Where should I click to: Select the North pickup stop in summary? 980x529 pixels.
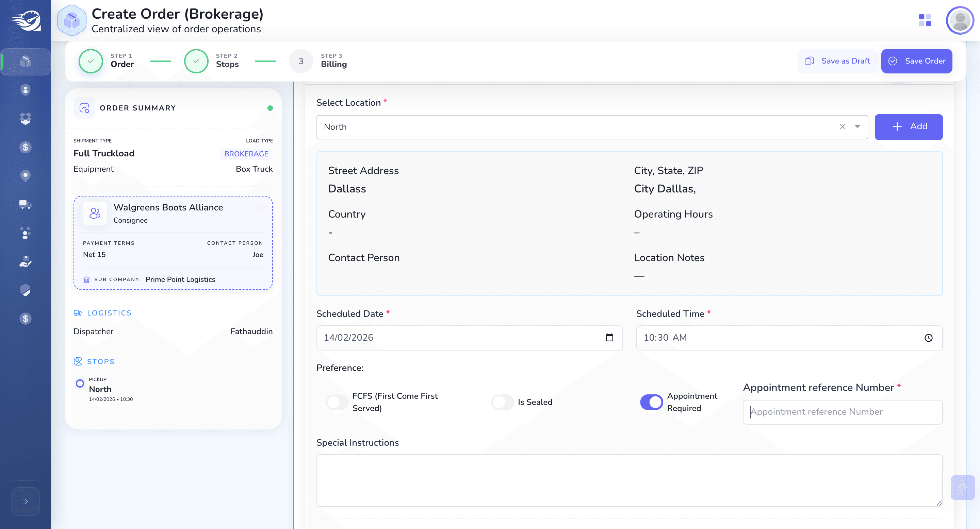click(x=100, y=389)
